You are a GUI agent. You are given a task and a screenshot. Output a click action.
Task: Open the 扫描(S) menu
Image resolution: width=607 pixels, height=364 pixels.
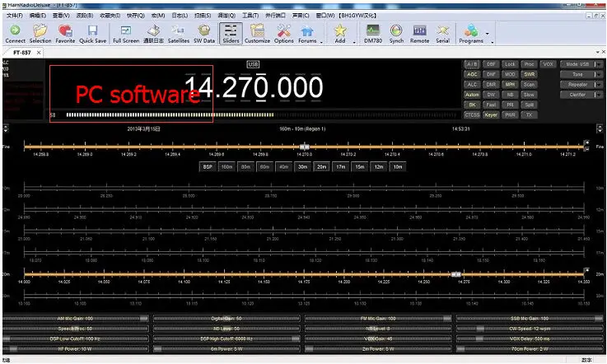203,16
